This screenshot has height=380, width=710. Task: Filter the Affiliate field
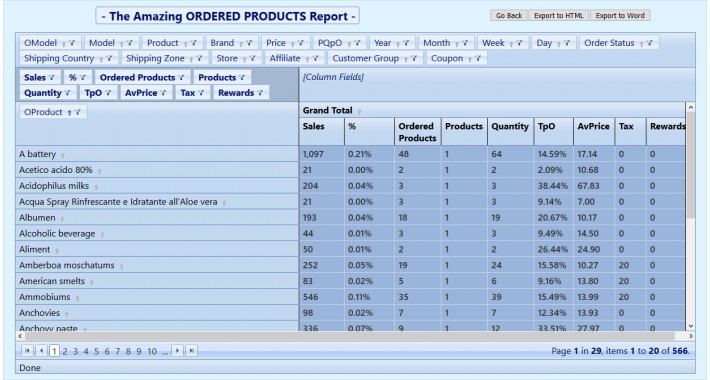(x=316, y=58)
